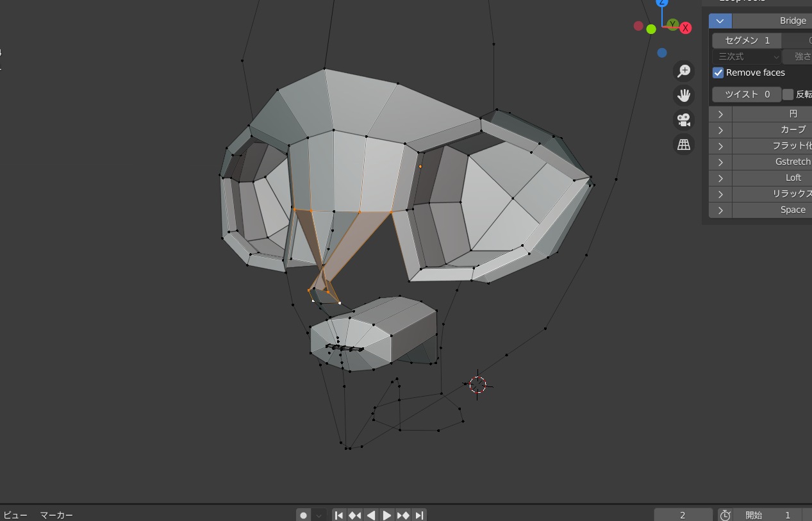This screenshot has width=812, height=521.
Task: Switch perspective/orthographic with the grid icon
Action: tap(684, 144)
